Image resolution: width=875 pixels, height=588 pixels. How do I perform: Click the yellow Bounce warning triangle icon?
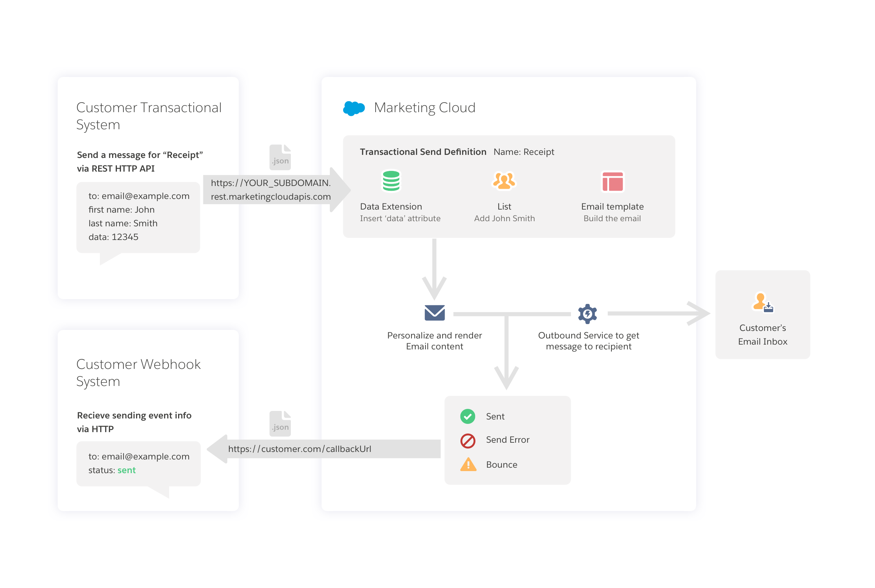(x=468, y=465)
